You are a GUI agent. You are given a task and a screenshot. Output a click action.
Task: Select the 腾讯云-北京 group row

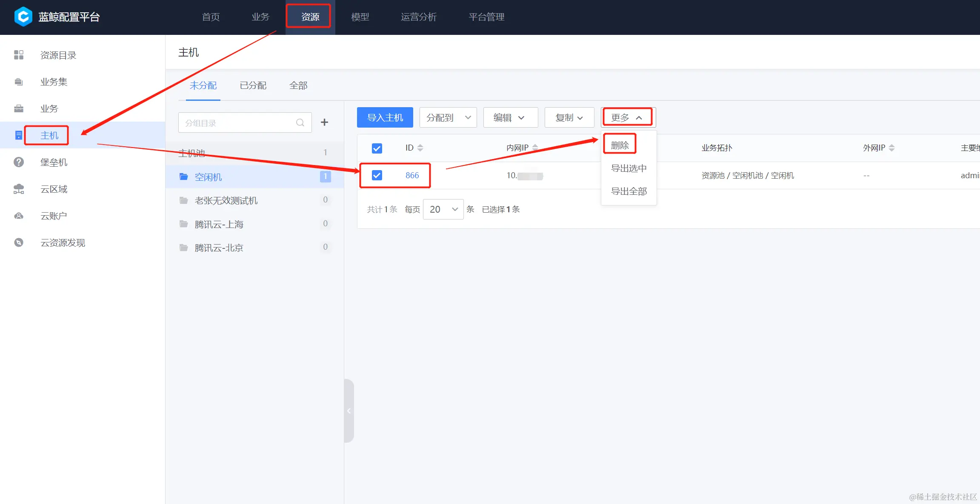pos(254,248)
